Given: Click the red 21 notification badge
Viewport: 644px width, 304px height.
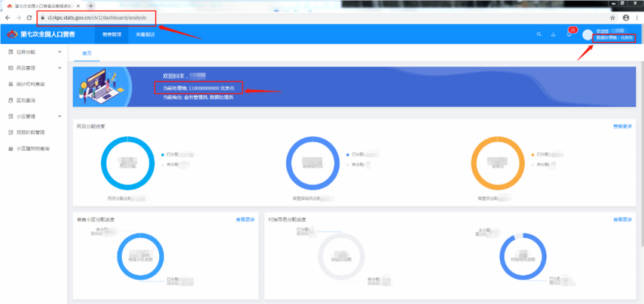Looking at the screenshot, I should pyautogui.click(x=572, y=30).
